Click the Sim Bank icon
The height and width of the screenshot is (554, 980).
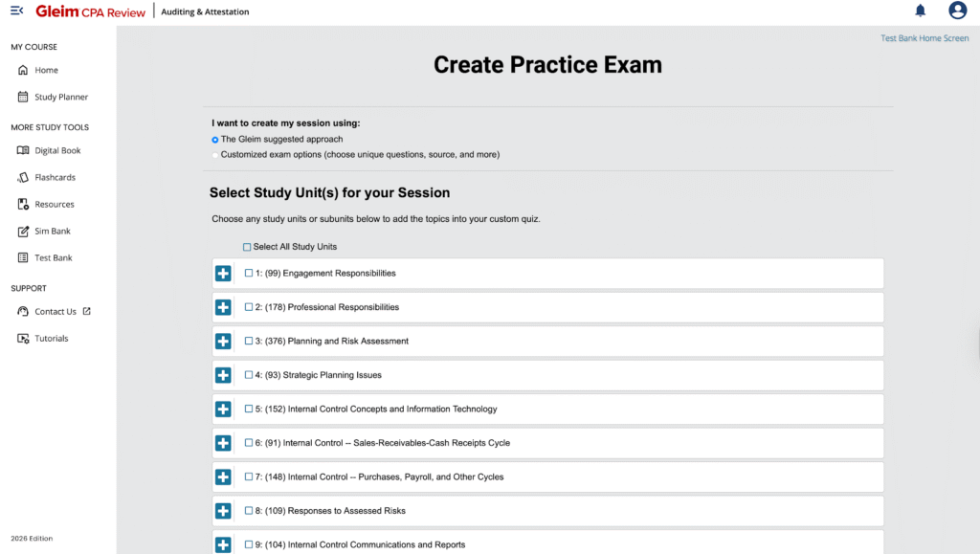23,231
